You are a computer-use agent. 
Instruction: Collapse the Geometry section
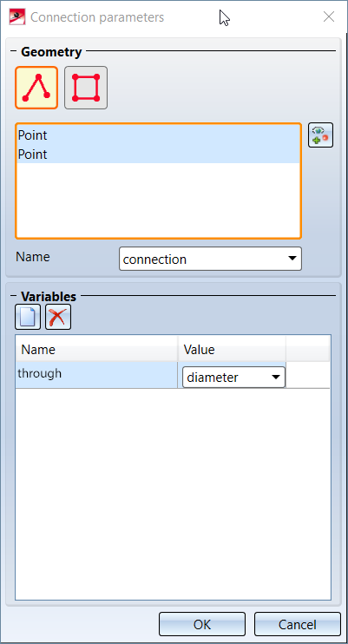(13, 52)
